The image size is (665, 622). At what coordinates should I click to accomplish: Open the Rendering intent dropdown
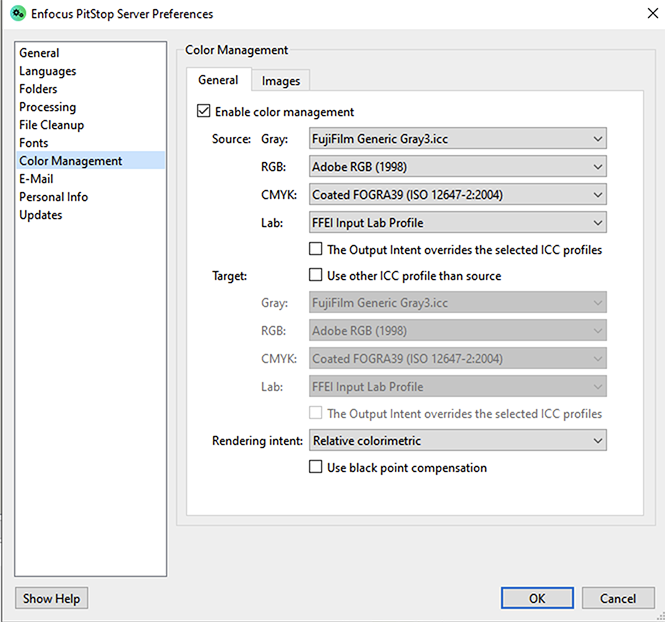tap(458, 441)
